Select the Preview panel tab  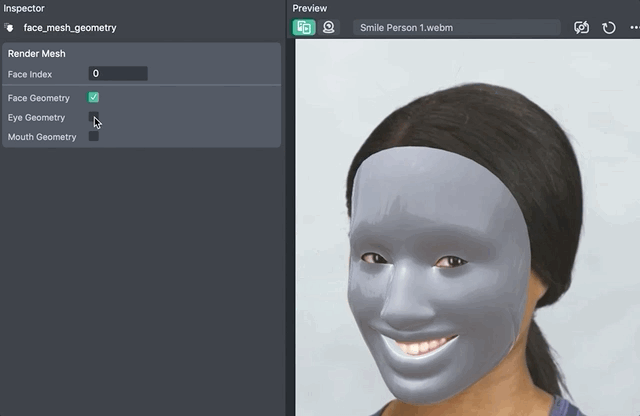pos(310,8)
